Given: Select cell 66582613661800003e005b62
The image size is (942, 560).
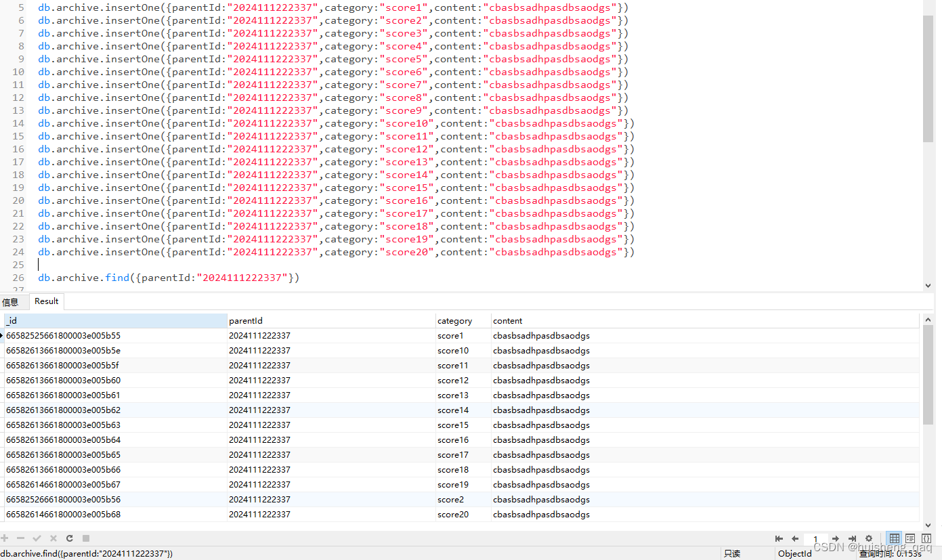Looking at the screenshot, I should (x=116, y=410).
